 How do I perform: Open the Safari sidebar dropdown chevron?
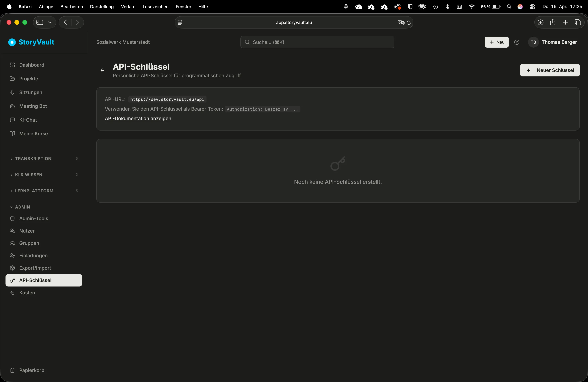click(x=50, y=23)
